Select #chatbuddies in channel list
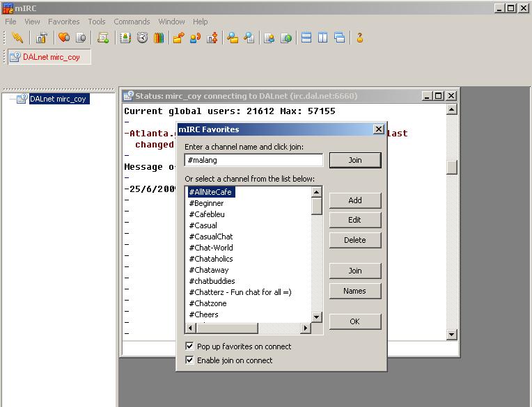 [x=212, y=281]
